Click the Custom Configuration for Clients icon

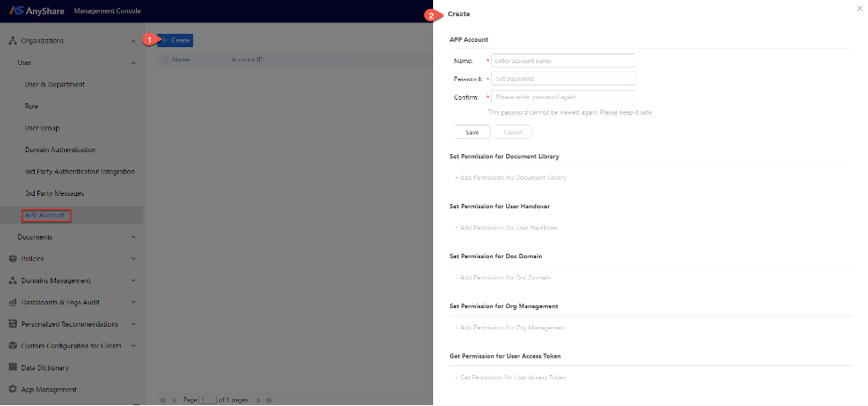click(x=12, y=345)
